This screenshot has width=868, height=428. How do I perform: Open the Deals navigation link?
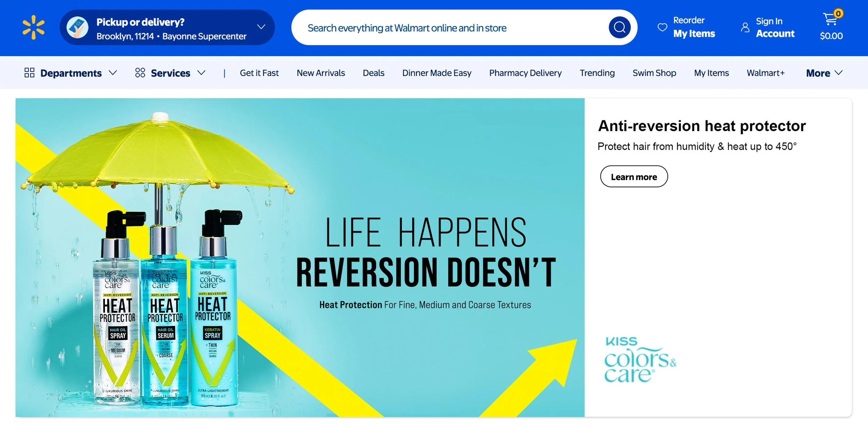click(x=374, y=73)
